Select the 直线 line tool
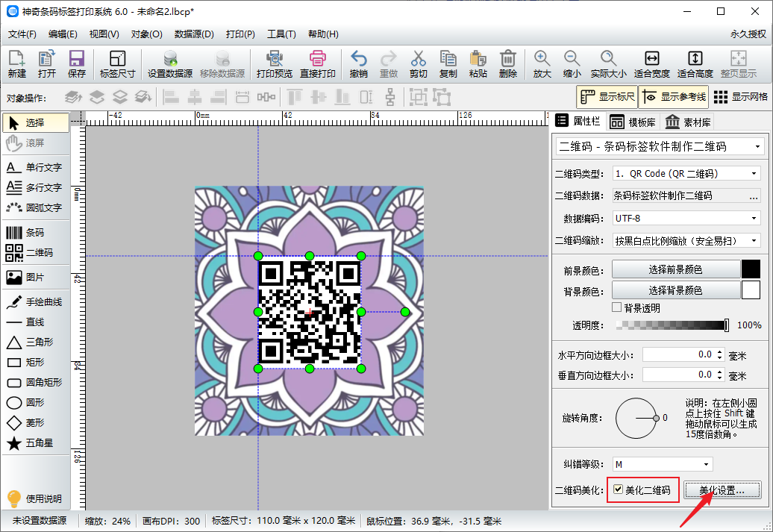Image resolution: width=773 pixels, height=532 pixels. (36, 322)
